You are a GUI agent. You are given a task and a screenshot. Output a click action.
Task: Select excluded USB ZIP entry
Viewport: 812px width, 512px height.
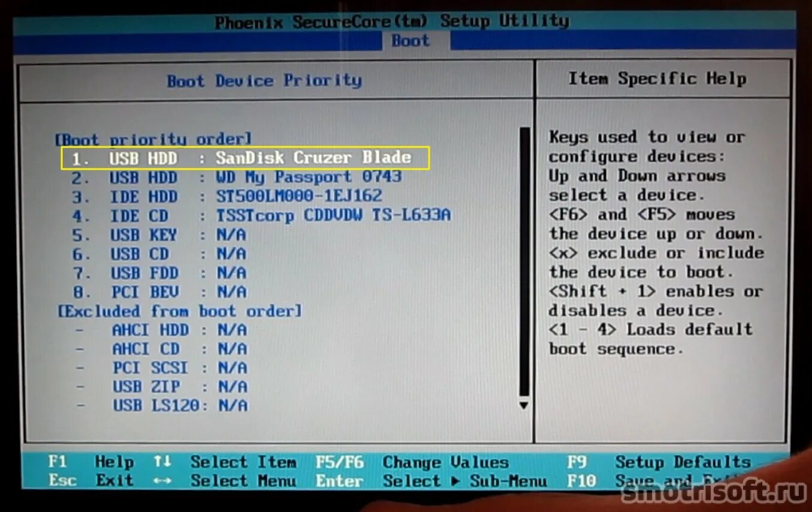(x=162, y=387)
